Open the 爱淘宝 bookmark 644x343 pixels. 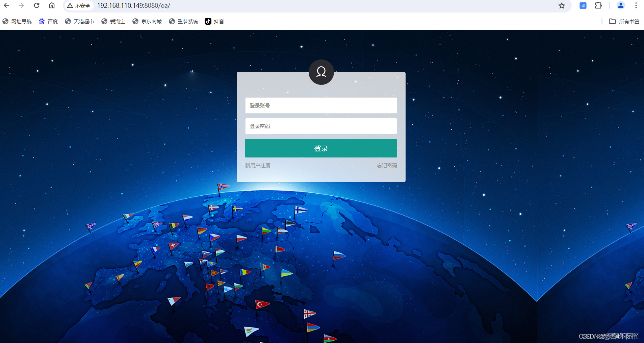113,21
